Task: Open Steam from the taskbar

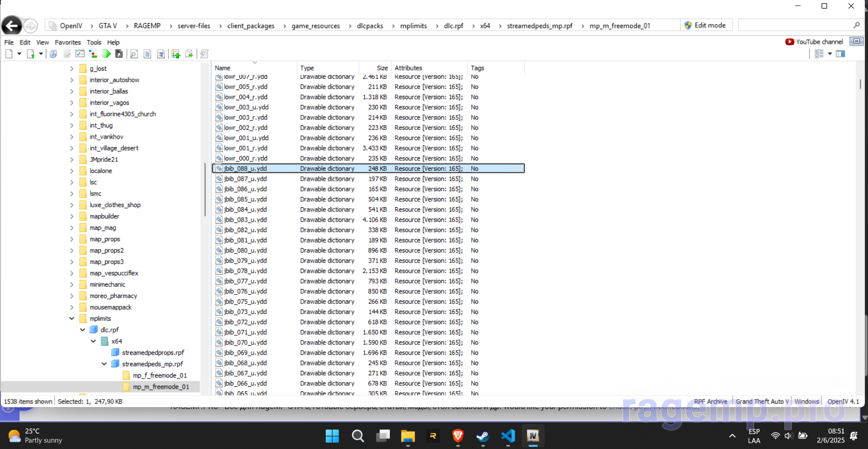Action: click(483, 436)
